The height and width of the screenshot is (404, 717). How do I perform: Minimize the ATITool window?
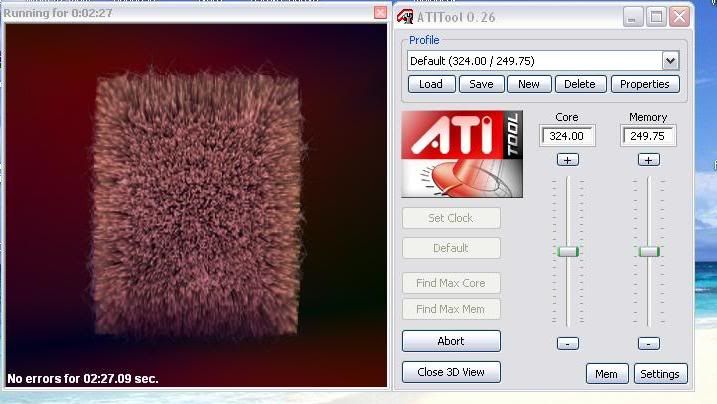pos(633,17)
